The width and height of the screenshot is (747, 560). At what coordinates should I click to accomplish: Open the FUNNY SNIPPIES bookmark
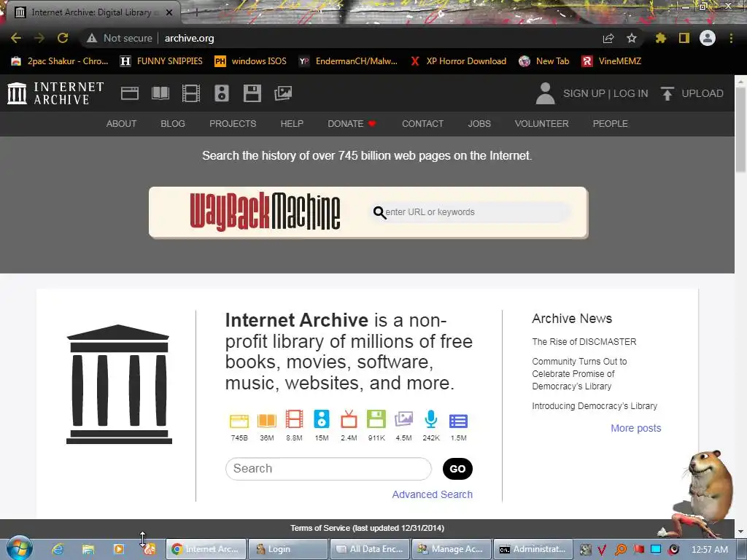[x=161, y=61]
